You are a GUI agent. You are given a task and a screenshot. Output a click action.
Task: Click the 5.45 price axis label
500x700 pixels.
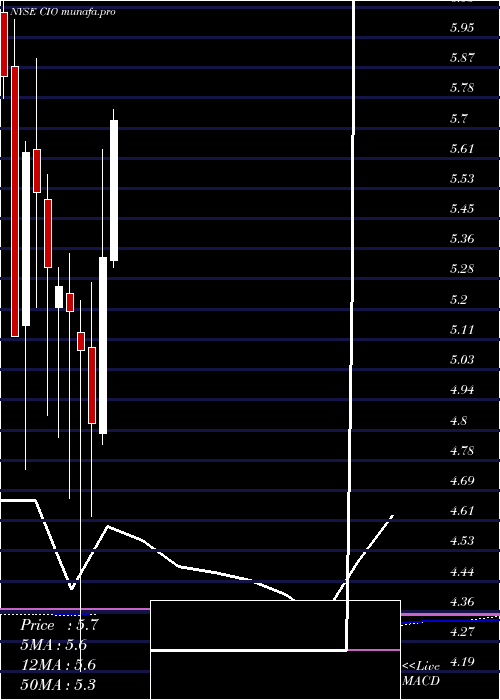point(462,208)
